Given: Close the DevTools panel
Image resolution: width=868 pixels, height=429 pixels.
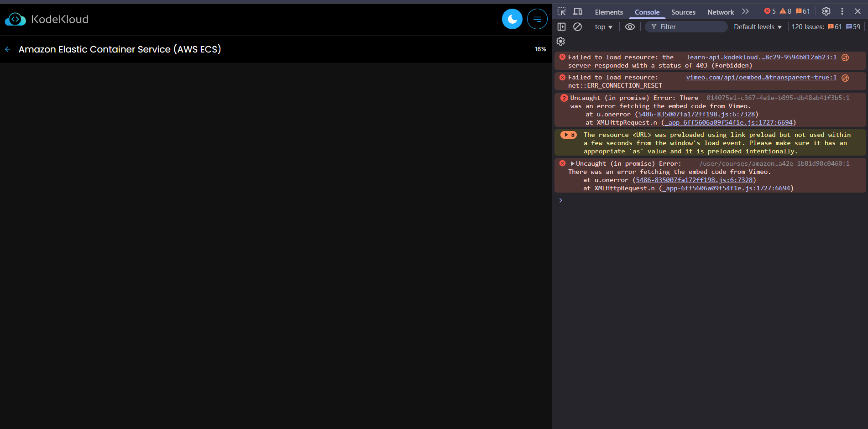Looking at the screenshot, I should click(858, 11).
